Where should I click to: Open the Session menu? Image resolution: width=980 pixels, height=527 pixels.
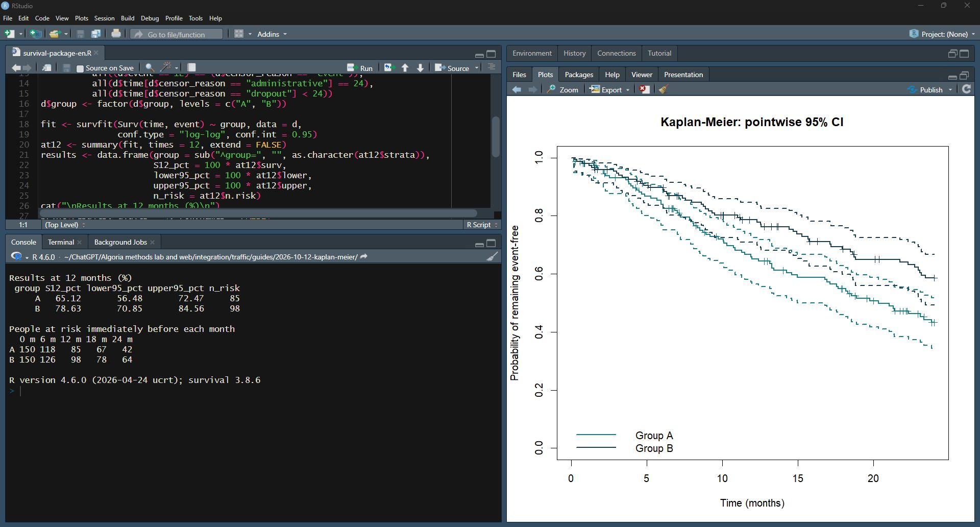click(104, 18)
